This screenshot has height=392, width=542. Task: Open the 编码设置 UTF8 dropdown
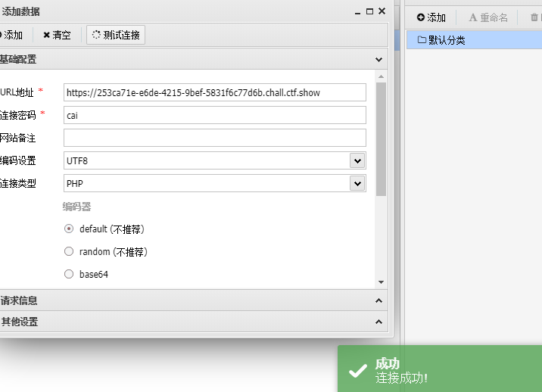click(357, 160)
